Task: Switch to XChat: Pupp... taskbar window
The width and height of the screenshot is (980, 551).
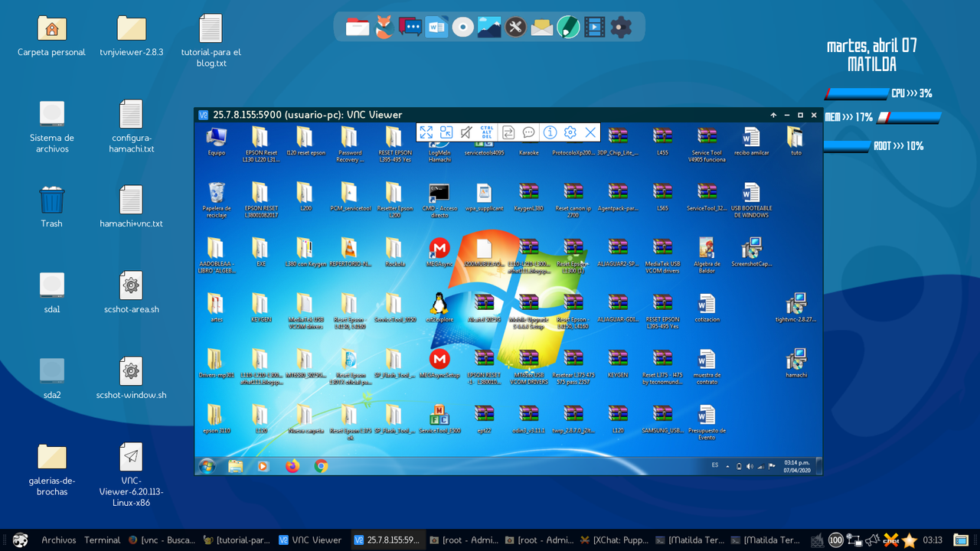Action: (x=613, y=540)
